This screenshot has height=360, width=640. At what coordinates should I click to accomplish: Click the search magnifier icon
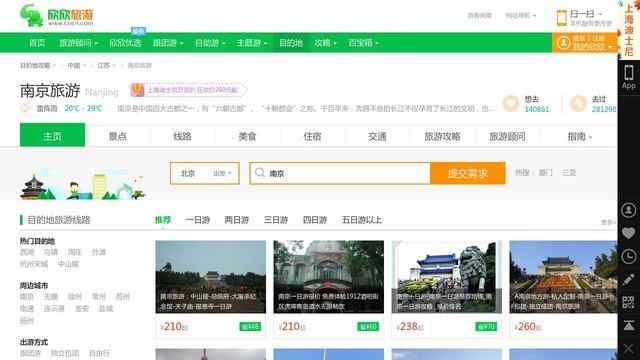[x=260, y=173]
